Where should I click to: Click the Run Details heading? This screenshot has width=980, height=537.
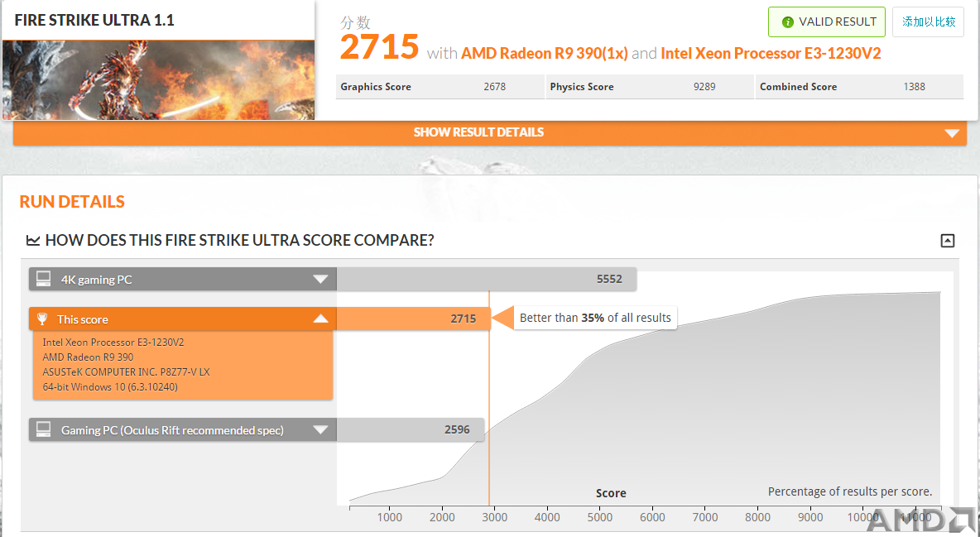[x=72, y=202]
